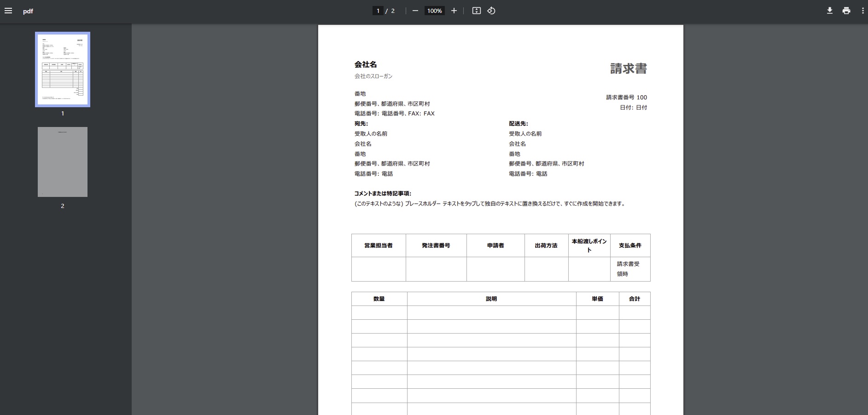Click the zoom out minus icon
This screenshot has height=415, width=868.
pos(415,11)
